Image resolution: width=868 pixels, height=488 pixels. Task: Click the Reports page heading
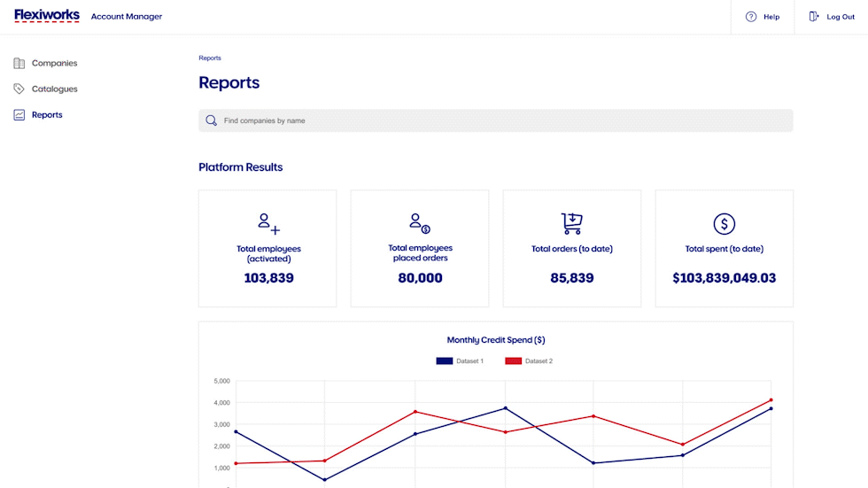(229, 82)
